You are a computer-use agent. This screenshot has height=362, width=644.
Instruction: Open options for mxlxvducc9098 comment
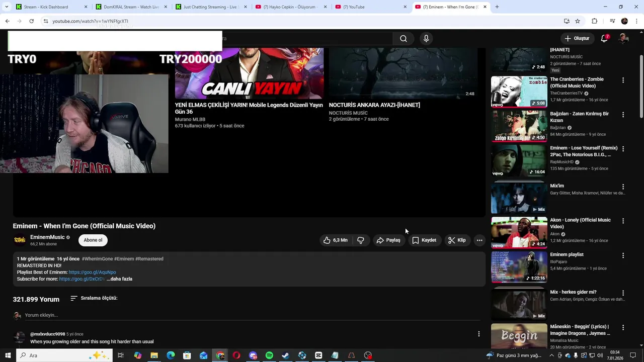(479, 334)
